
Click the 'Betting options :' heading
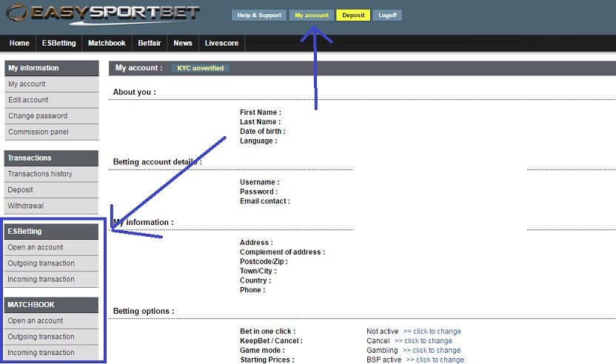click(x=144, y=311)
